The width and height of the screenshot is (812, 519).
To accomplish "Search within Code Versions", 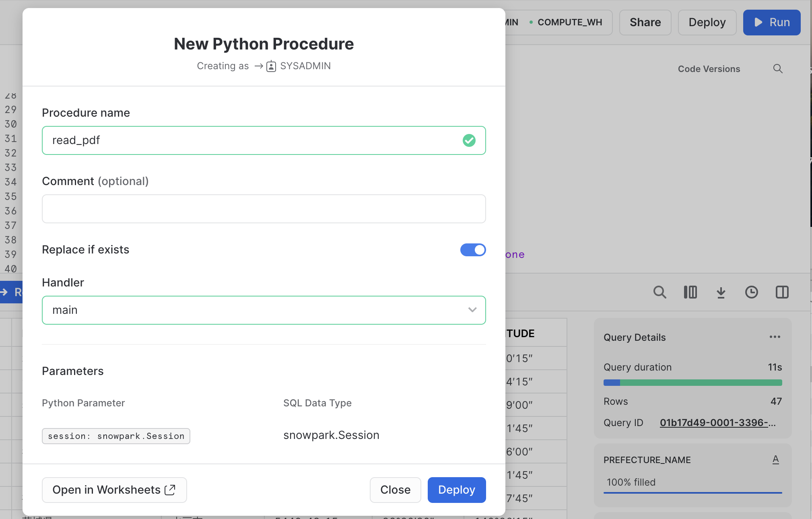I will (x=778, y=69).
